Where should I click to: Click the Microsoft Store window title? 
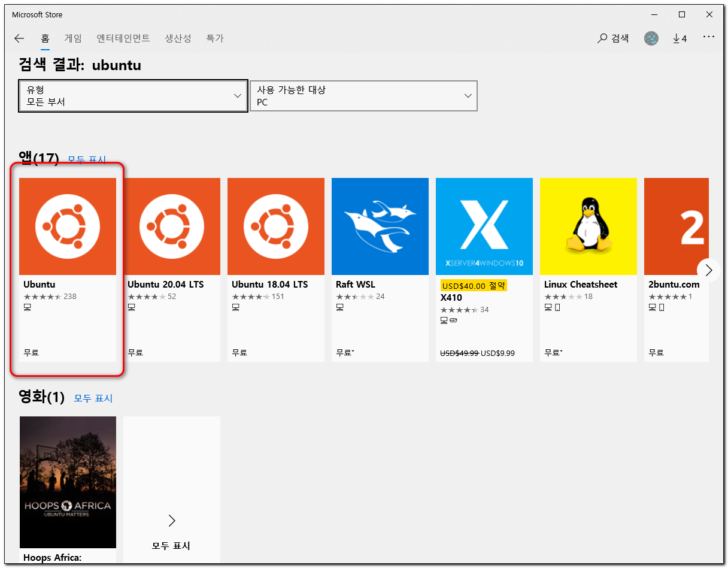(37, 14)
